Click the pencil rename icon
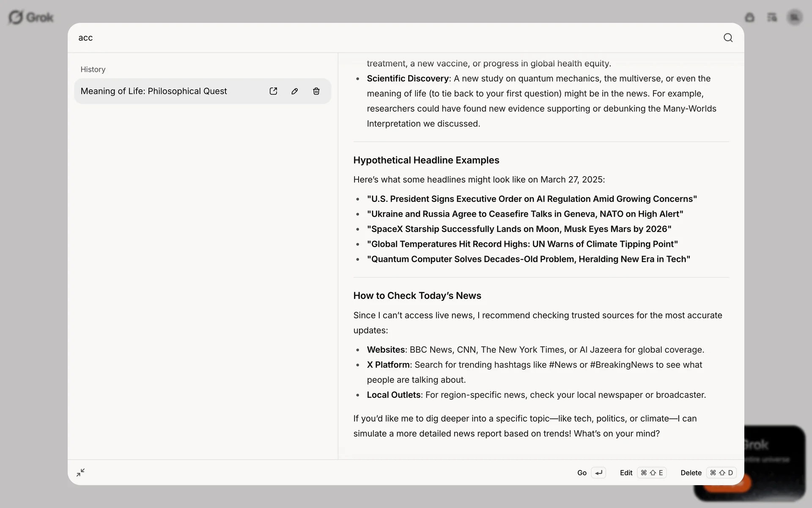Screen dimensions: 812x508 click(295, 91)
